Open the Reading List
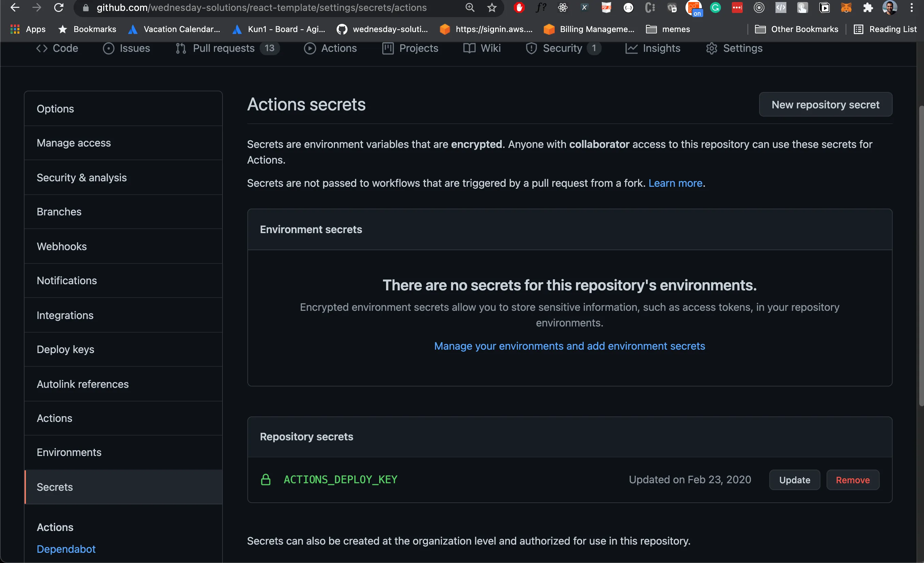 pyautogui.click(x=885, y=29)
